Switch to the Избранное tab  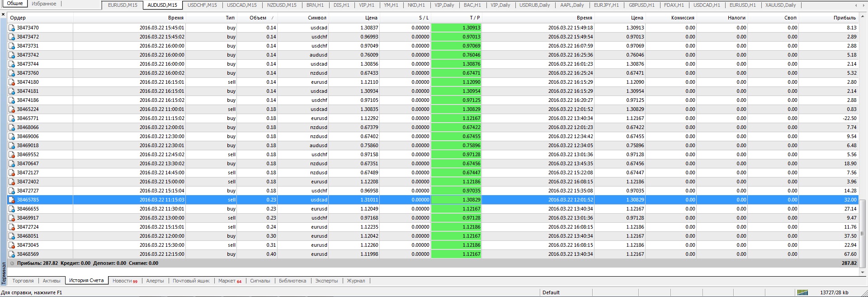click(44, 4)
